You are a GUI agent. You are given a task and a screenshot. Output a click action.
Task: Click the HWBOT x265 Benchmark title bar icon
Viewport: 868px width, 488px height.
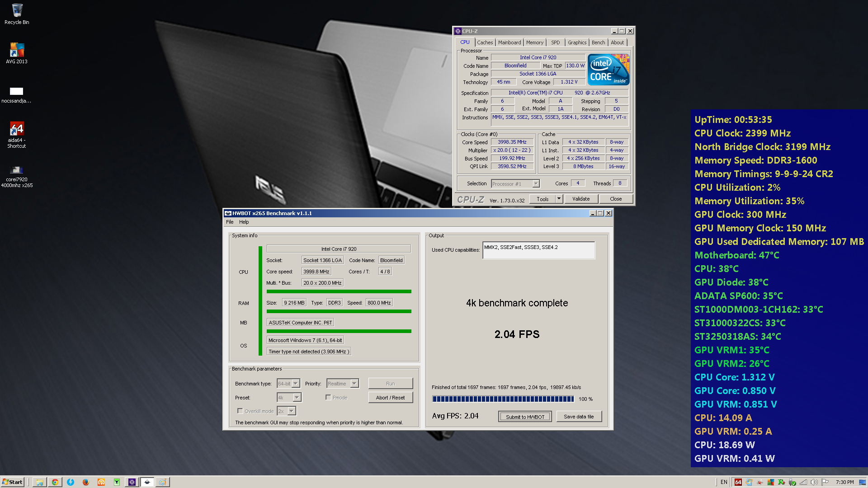(x=228, y=213)
